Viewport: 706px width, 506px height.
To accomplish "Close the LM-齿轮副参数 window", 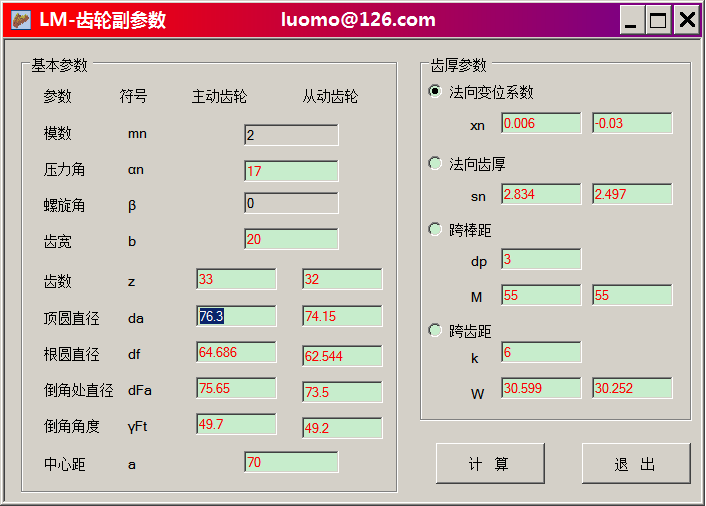I will [687, 20].
